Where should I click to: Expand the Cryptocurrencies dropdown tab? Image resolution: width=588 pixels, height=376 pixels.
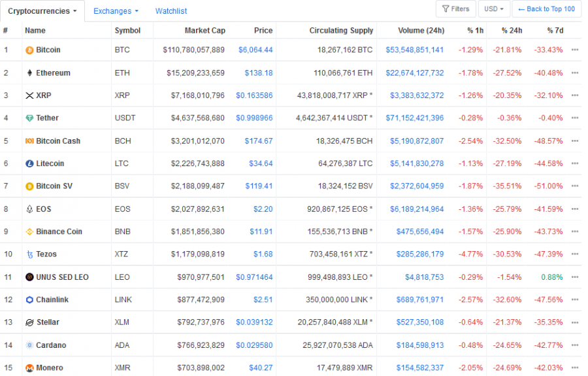42,11
